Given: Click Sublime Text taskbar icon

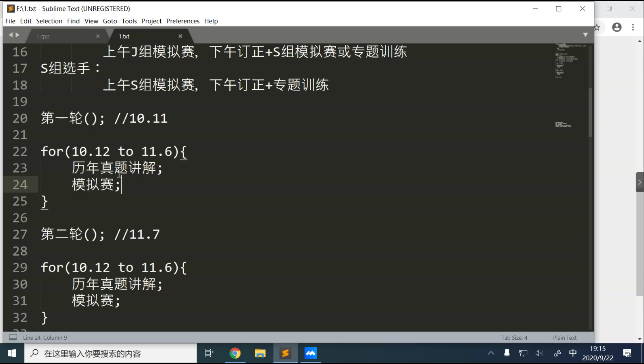Looking at the screenshot, I should click(285, 353).
